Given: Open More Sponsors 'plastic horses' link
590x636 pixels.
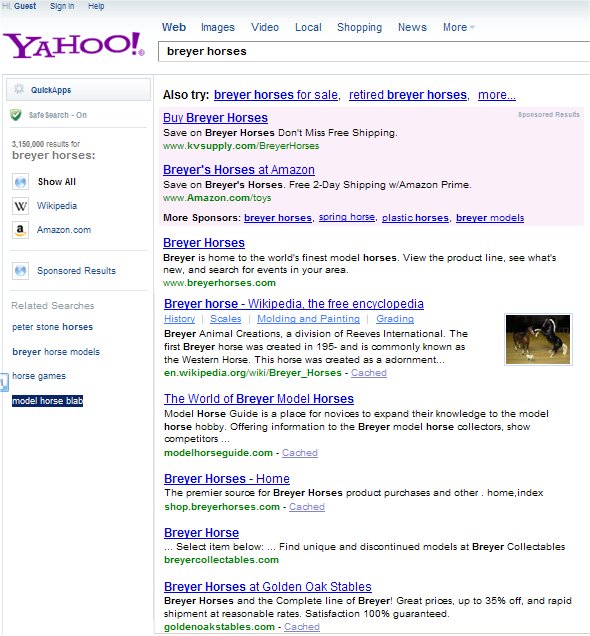Looking at the screenshot, I should pos(416,218).
